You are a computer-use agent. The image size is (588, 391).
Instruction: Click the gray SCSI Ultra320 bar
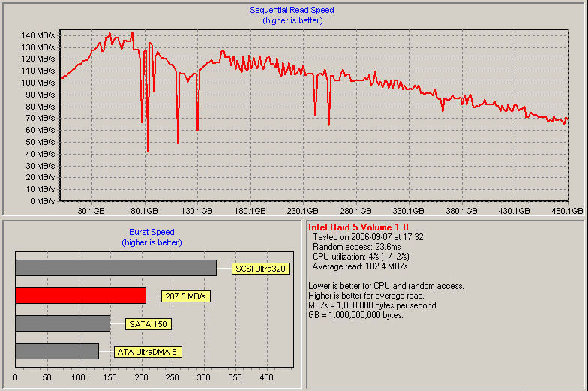(115, 268)
